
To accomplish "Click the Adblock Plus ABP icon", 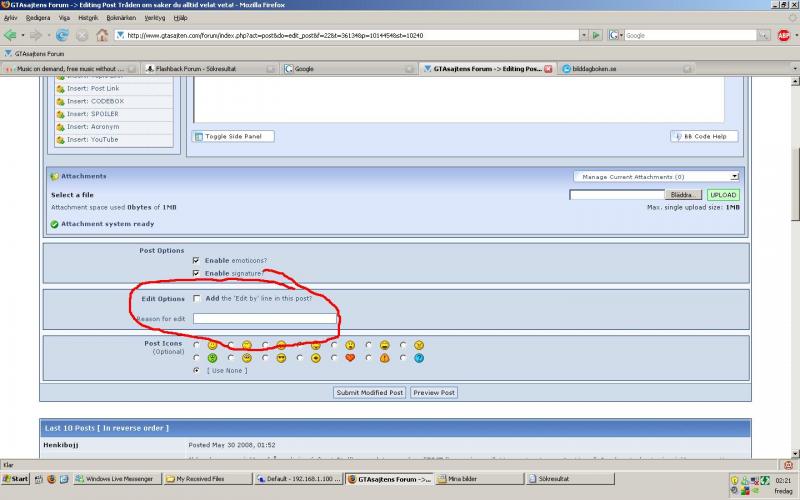I will 784,35.
